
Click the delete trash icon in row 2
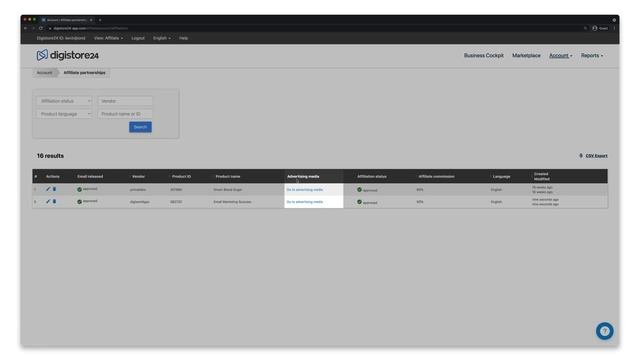coord(54,201)
